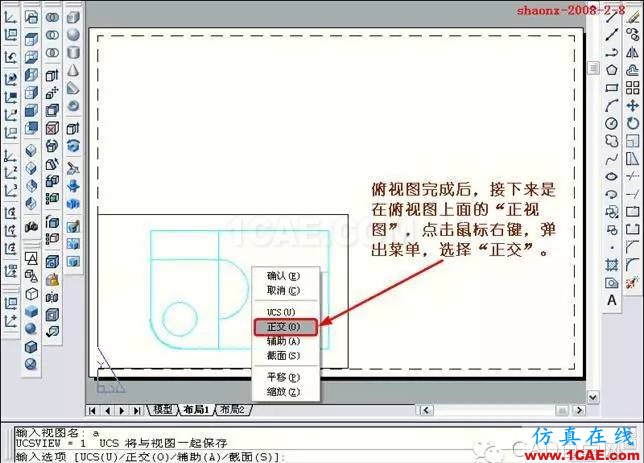This screenshot has height=463, width=644.
Task: Select the Arc draw tool
Action: pos(612,106)
